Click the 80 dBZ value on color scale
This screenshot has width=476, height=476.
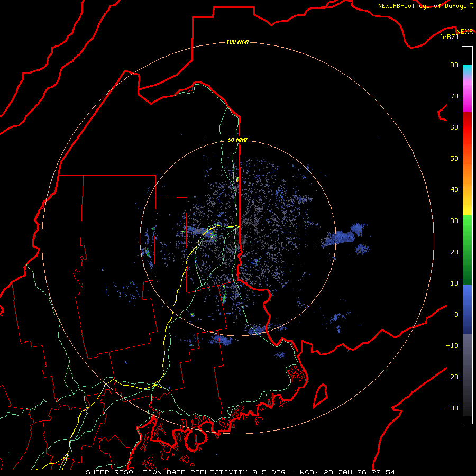point(454,65)
